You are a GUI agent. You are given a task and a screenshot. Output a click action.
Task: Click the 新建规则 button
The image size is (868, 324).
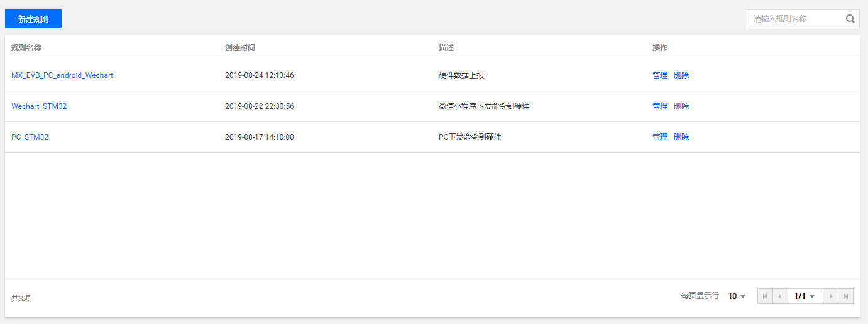click(x=33, y=19)
